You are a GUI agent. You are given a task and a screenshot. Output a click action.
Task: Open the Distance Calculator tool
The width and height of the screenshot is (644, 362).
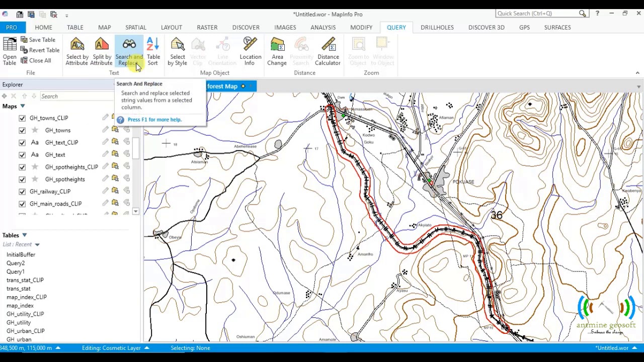pyautogui.click(x=328, y=51)
